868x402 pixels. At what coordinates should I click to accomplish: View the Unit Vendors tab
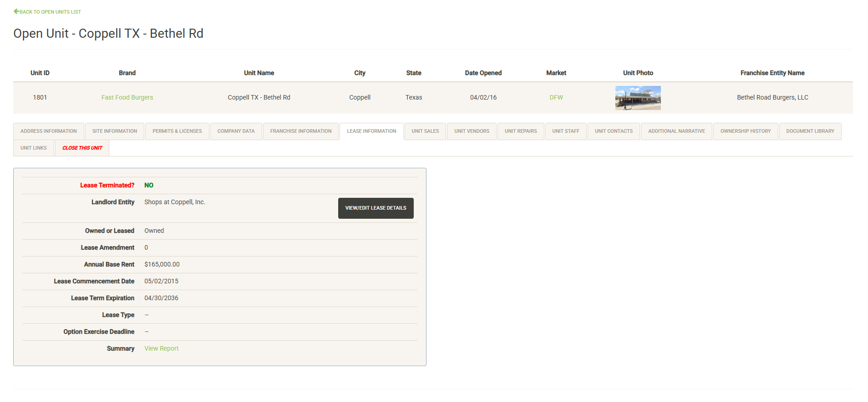point(472,131)
